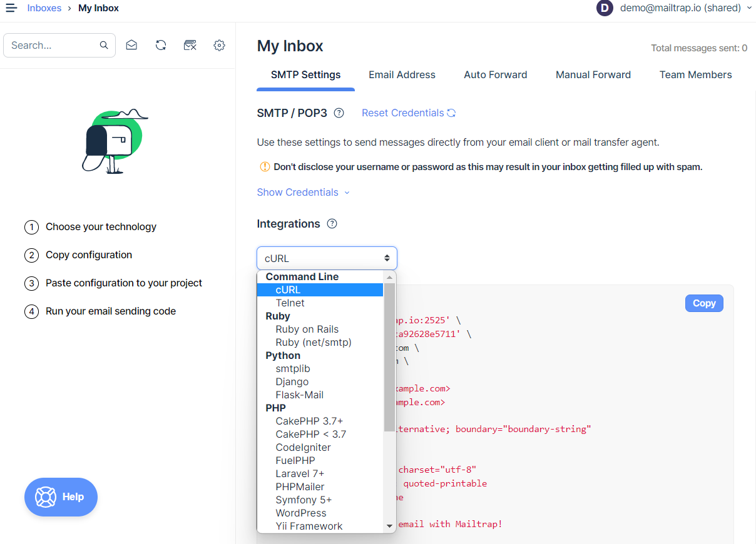756x544 pixels.
Task: Choose Ruby (net/smtp) option
Action: [x=320, y=343]
